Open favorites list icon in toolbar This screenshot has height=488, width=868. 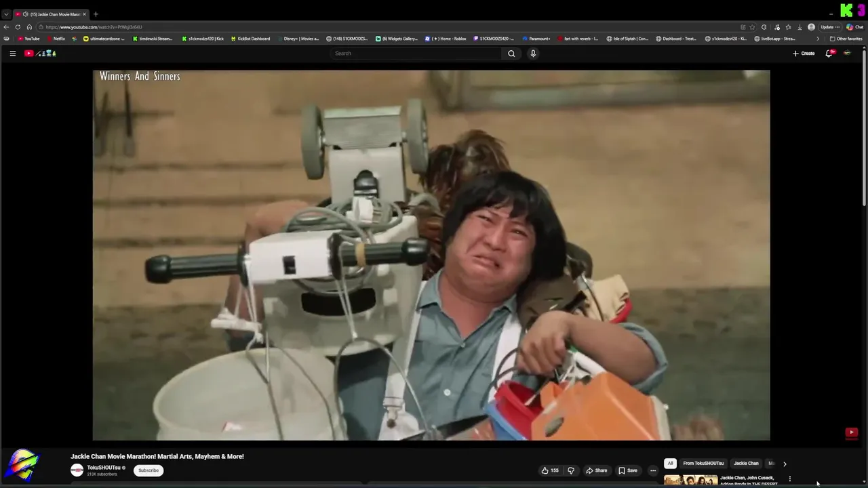click(x=788, y=27)
